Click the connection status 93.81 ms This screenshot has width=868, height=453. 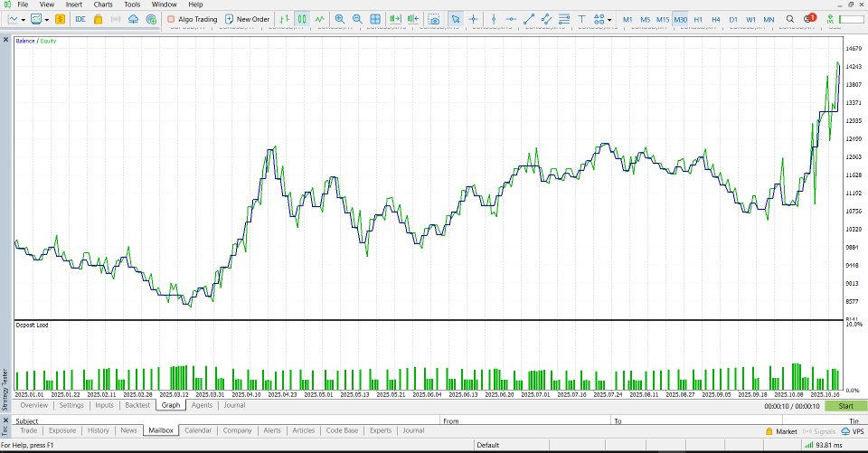(823, 445)
